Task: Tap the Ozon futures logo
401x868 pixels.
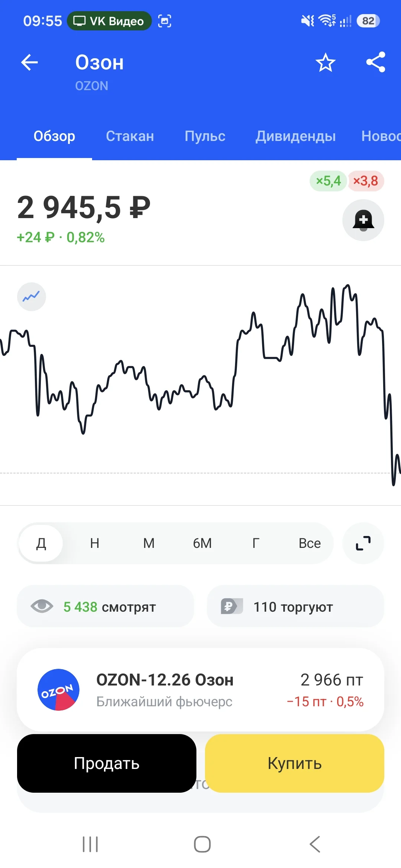Action: 58,690
